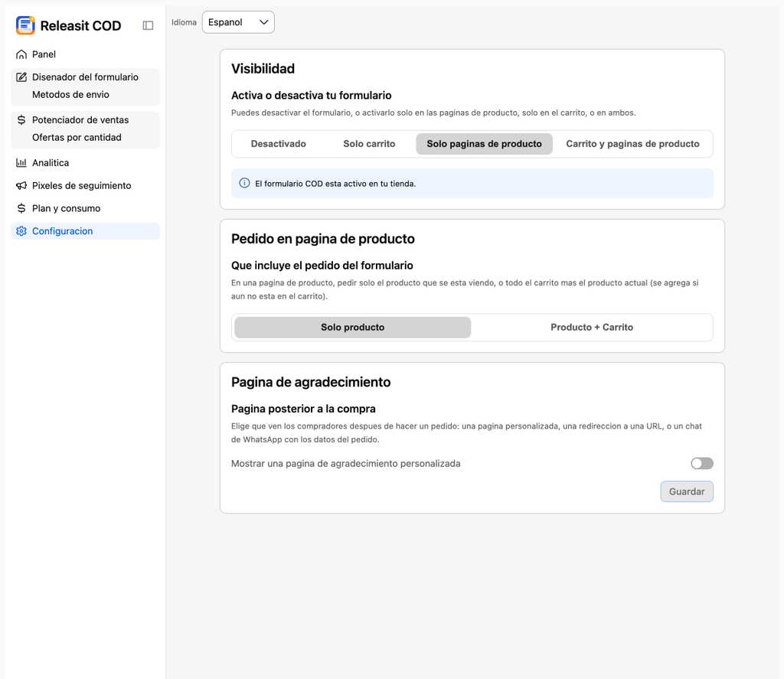The image size is (784, 679).
Task: Select the Producto + Carrito order option
Action: [592, 328]
